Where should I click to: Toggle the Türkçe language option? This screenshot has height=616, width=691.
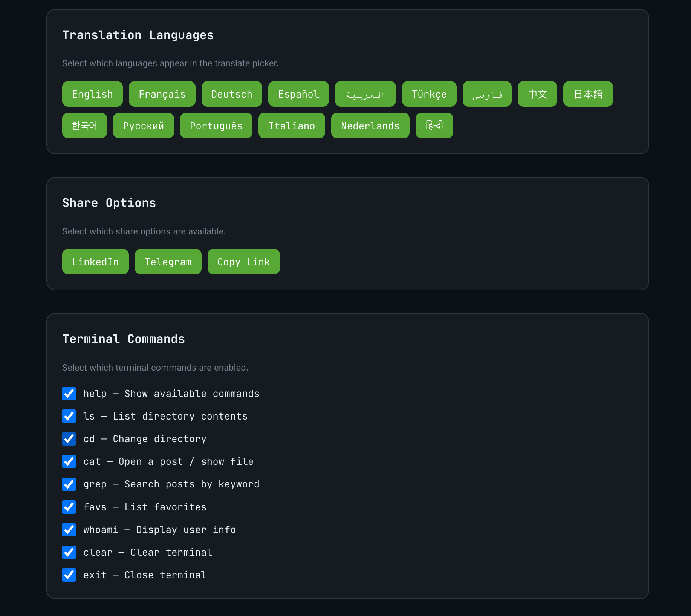[x=429, y=94]
